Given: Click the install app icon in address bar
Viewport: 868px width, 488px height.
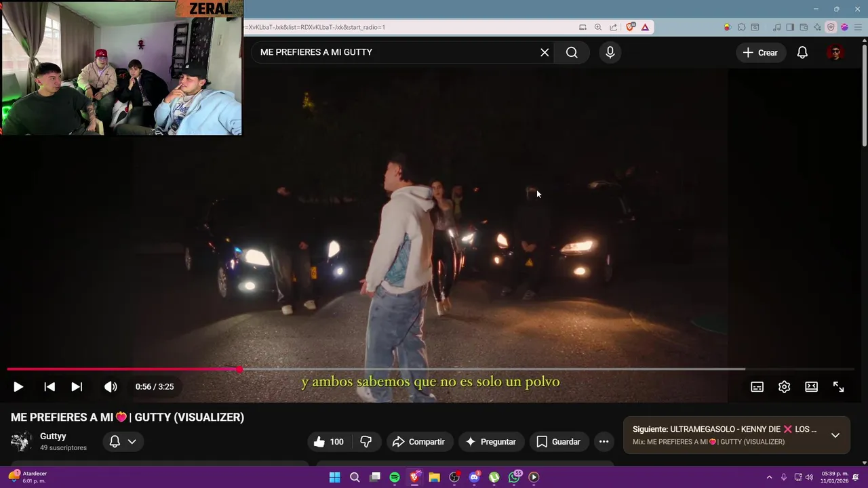Looking at the screenshot, I should pyautogui.click(x=583, y=27).
